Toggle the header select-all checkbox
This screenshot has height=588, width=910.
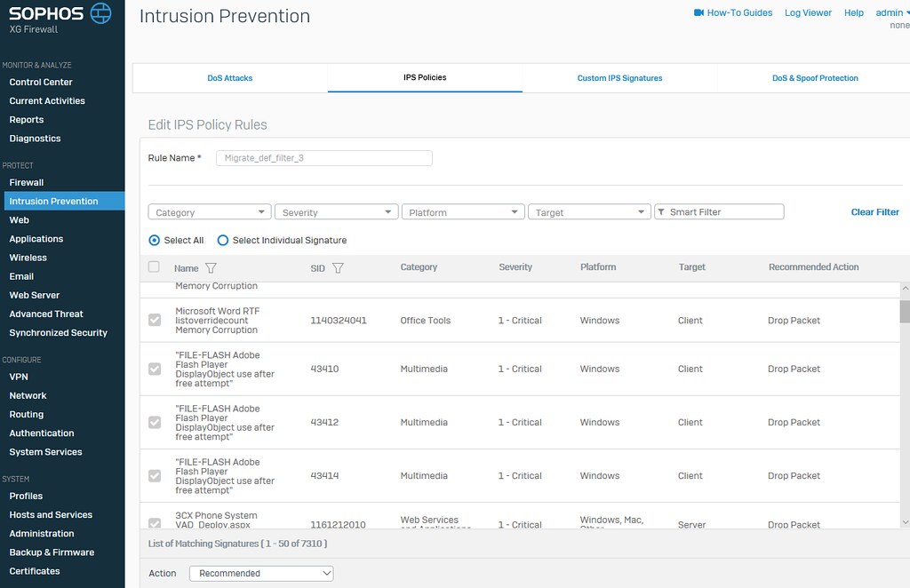coord(155,266)
